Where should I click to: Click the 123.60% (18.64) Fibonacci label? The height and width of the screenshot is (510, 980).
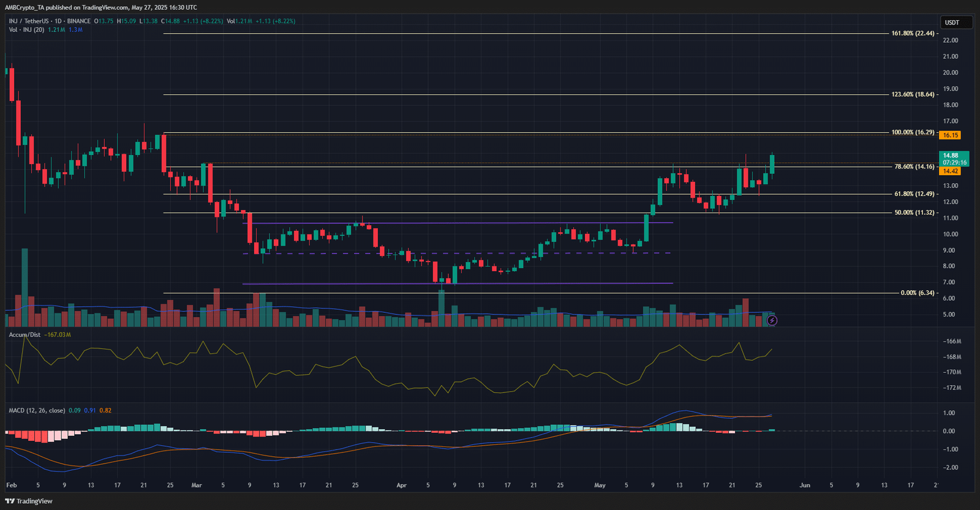(913, 94)
